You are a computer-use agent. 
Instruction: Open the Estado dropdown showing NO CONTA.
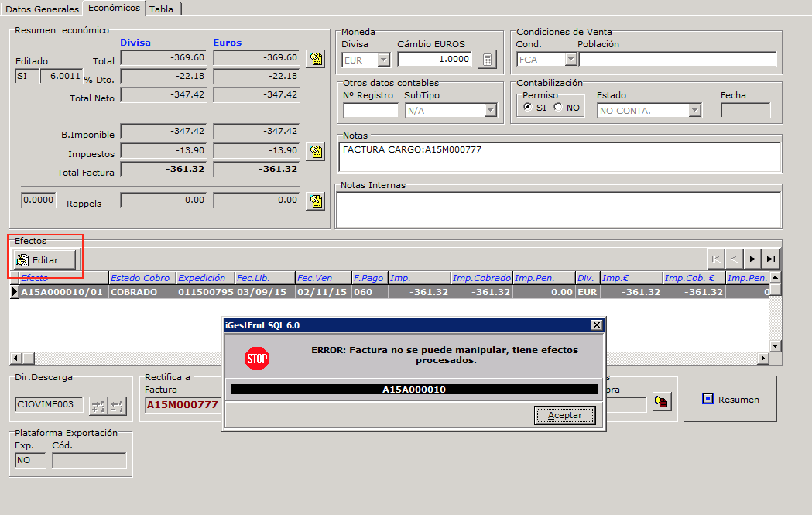coord(694,111)
